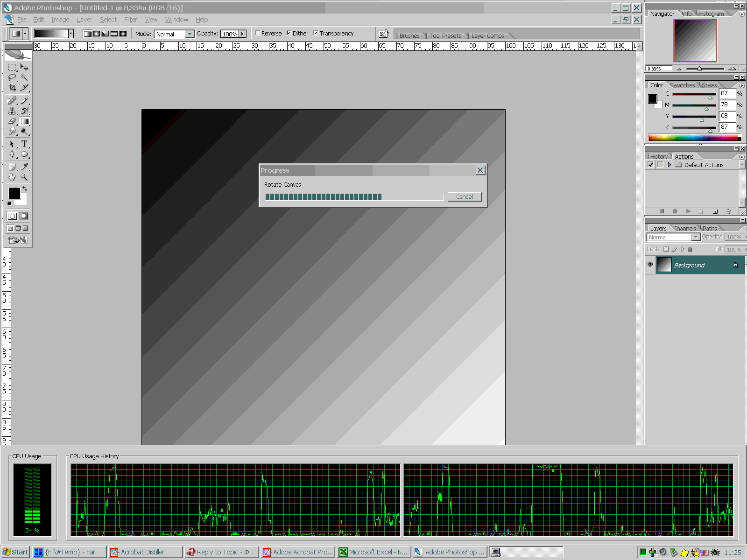This screenshot has width=747, height=560.
Task: Select the Type tool
Action: tap(24, 144)
